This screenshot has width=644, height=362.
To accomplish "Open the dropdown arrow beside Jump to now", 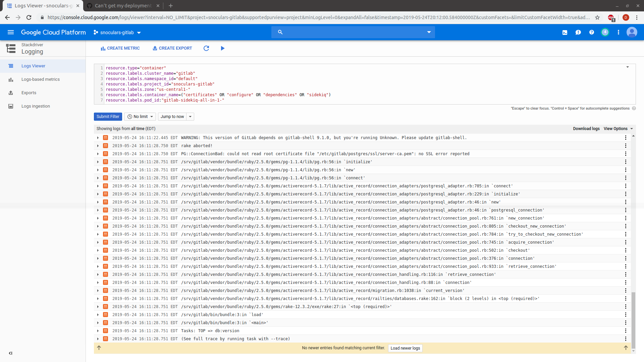I will coord(190,117).
